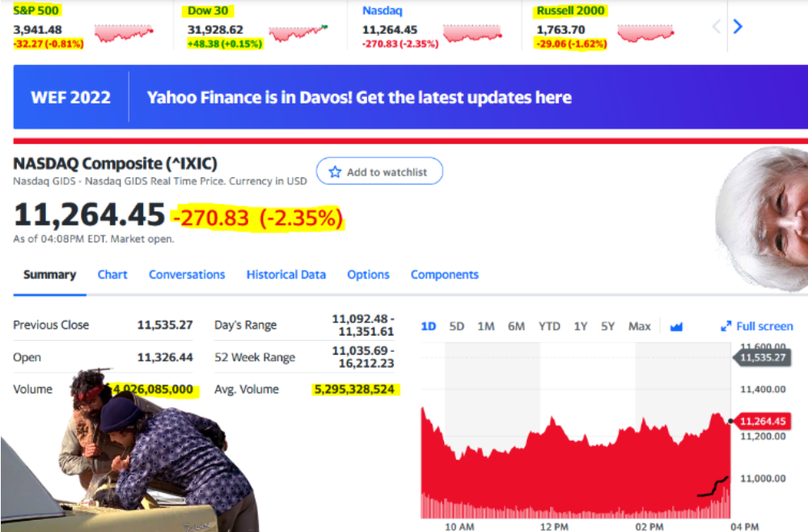Click the Dow 30 mini sparkline chart
This screenshot has width=808, height=532.
coord(298,32)
